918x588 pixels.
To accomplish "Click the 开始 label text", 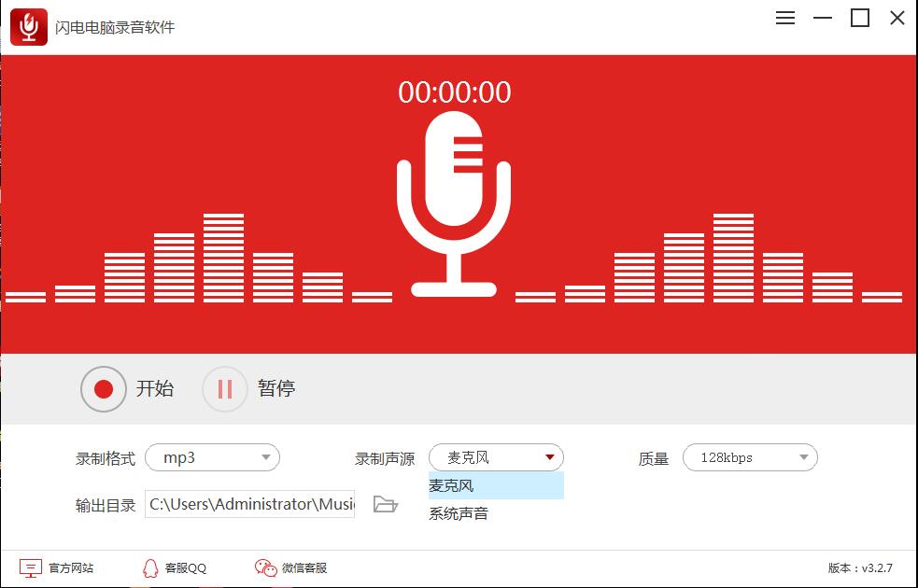I will pyautogui.click(x=155, y=388).
